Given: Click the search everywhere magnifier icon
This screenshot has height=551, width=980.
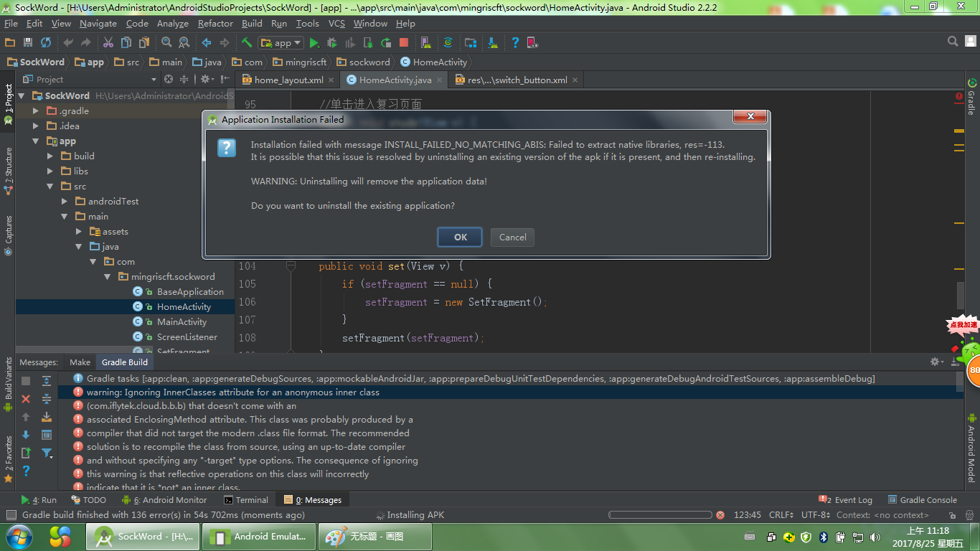Looking at the screenshot, I should pos(953,42).
